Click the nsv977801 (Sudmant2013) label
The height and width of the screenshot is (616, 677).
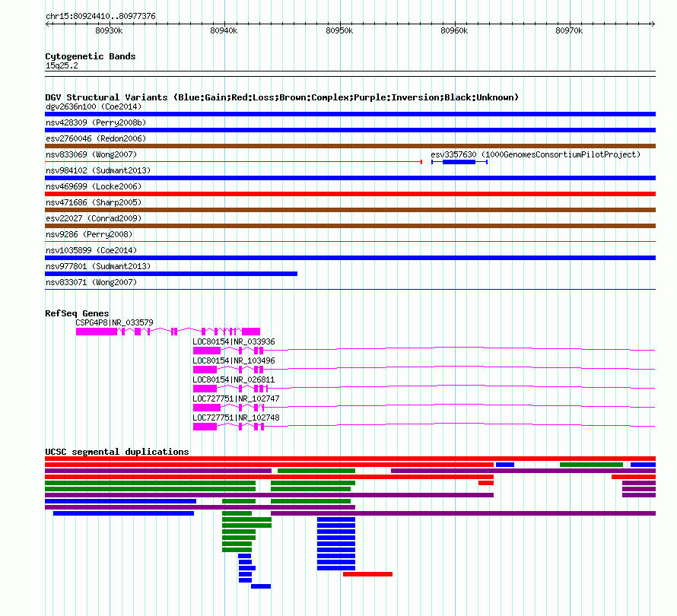[x=98, y=266]
